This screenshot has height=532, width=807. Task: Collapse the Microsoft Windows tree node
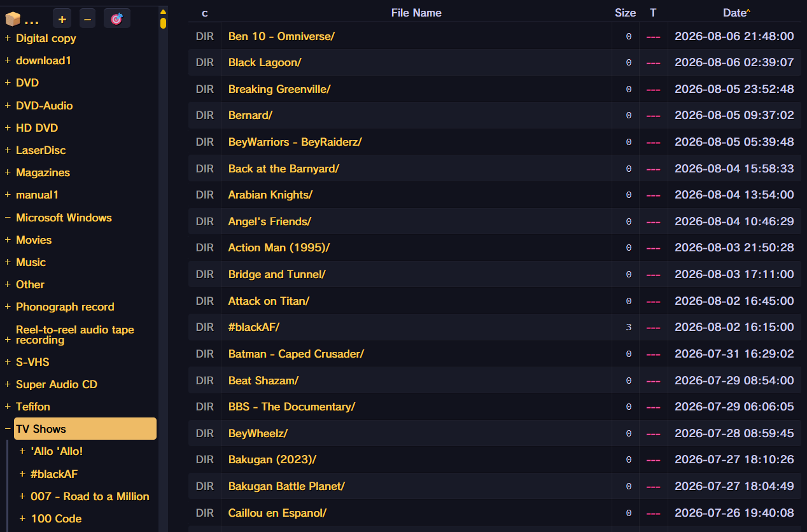click(x=8, y=218)
